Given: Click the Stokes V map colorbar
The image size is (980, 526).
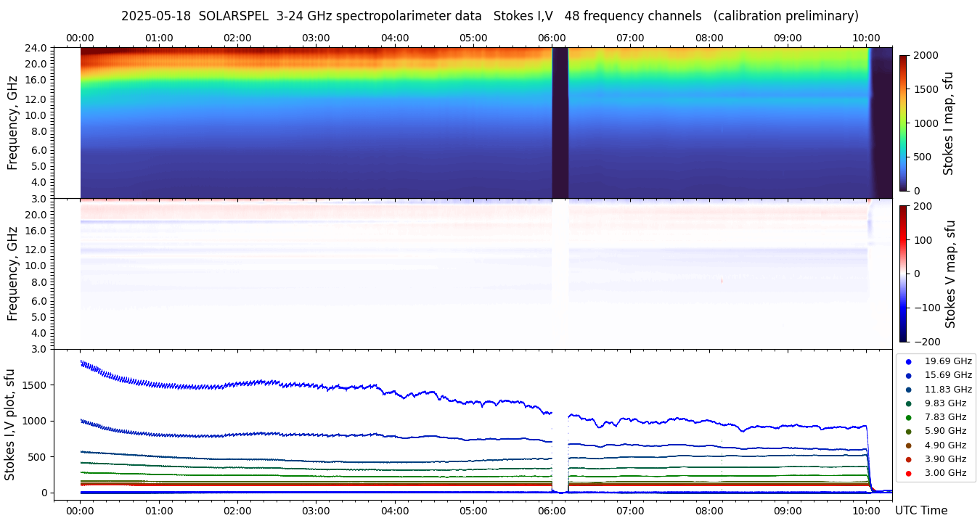Looking at the screenshot, I should [903, 274].
